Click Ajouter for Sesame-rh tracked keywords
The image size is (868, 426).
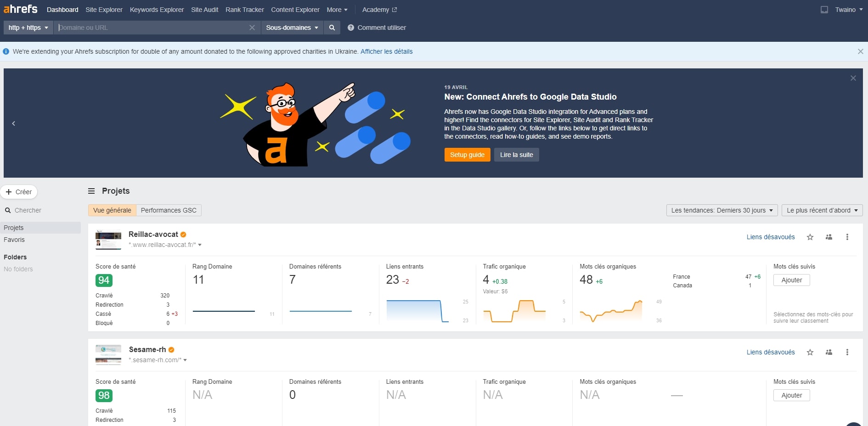tap(792, 395)
